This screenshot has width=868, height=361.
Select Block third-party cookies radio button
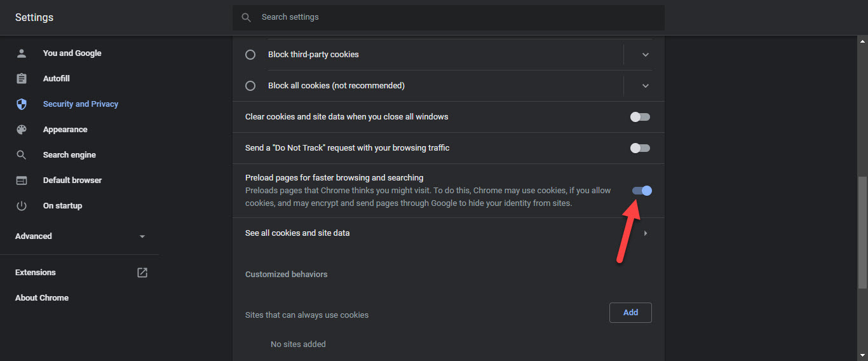[250, 55]
